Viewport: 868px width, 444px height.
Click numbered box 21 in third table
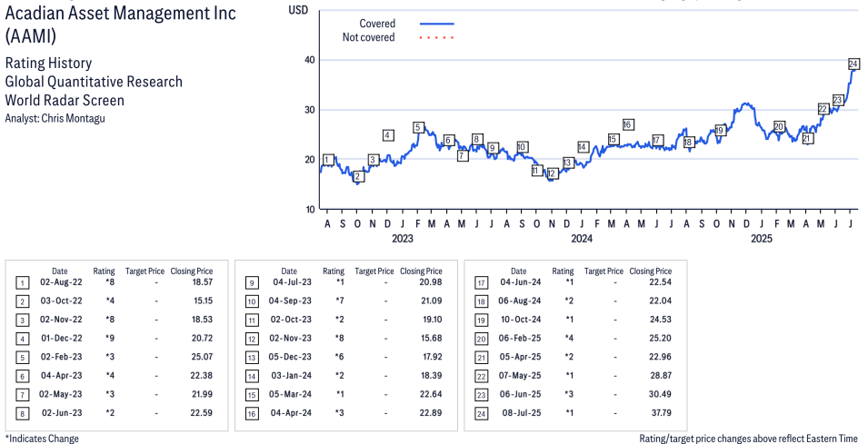[481, 359]
